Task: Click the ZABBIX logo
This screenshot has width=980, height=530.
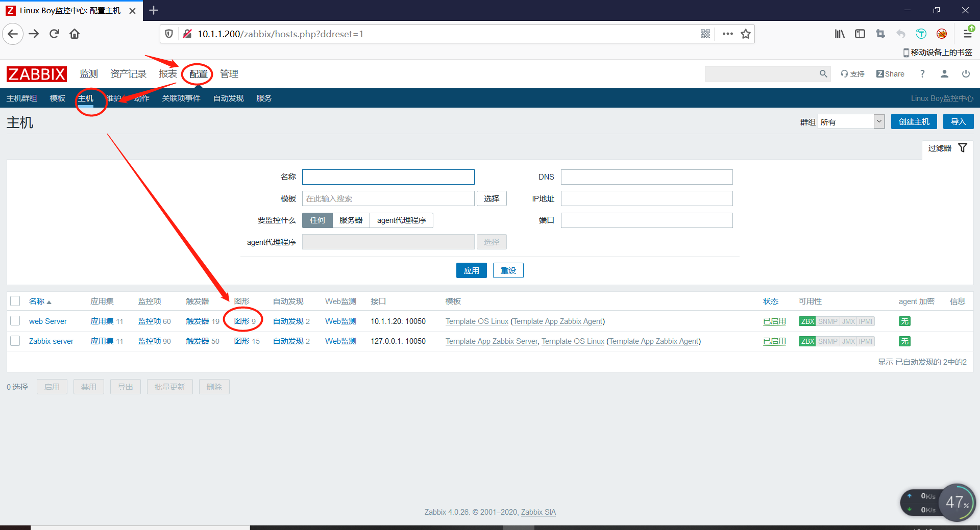Action: (37, 74)
